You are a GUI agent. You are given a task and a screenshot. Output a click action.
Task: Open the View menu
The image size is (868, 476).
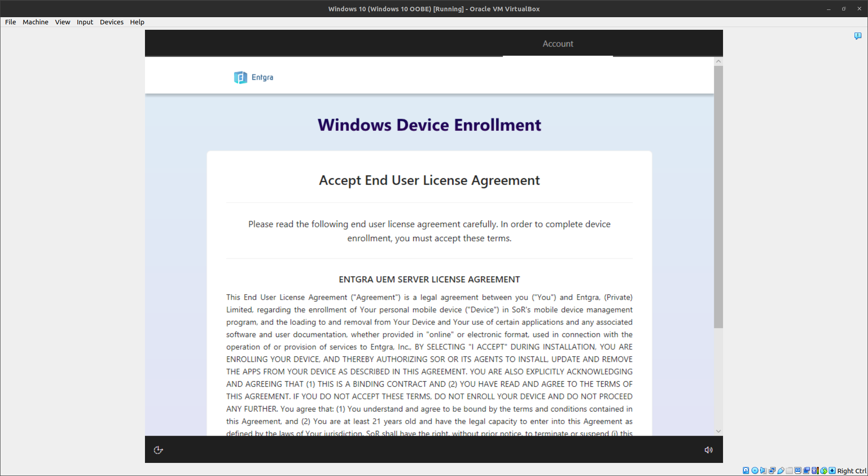click(62, 22)
